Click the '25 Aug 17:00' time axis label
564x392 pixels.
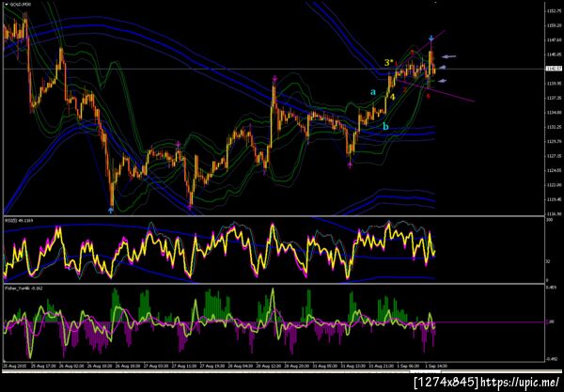point(42,366)
